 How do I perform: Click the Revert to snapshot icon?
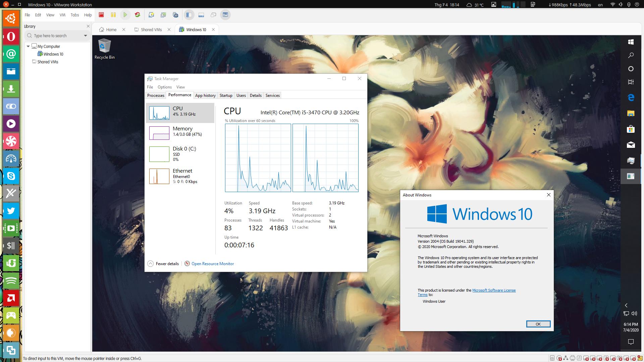(x=163, y=15)
